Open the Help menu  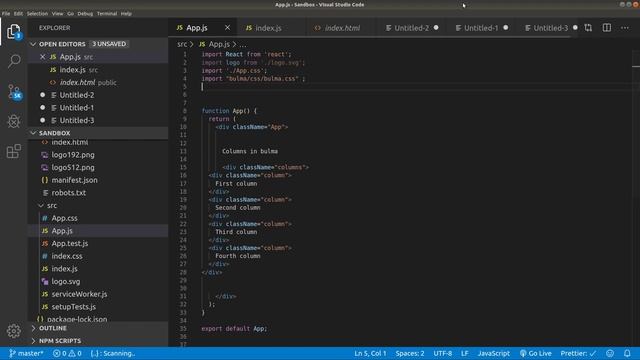tap(126, 13)
